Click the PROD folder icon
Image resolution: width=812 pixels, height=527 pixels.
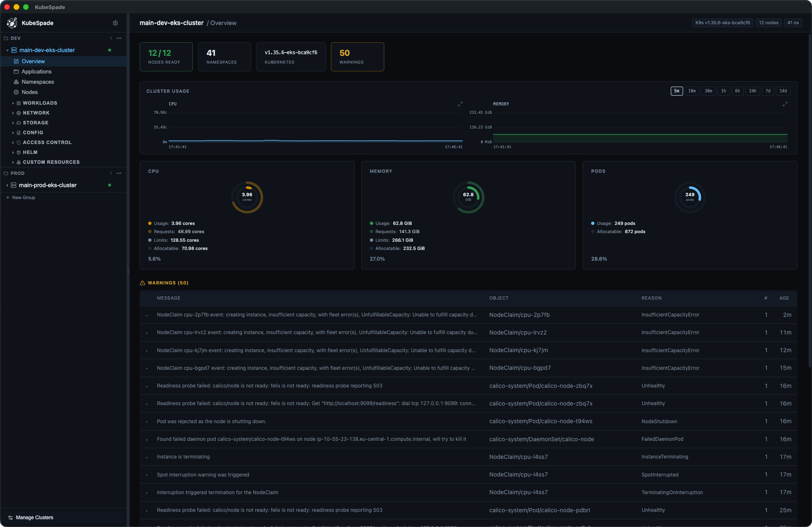pos(6,173)
